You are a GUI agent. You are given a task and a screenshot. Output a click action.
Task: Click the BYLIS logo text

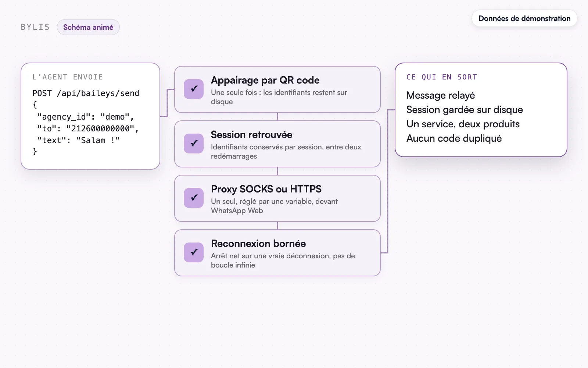35,27
